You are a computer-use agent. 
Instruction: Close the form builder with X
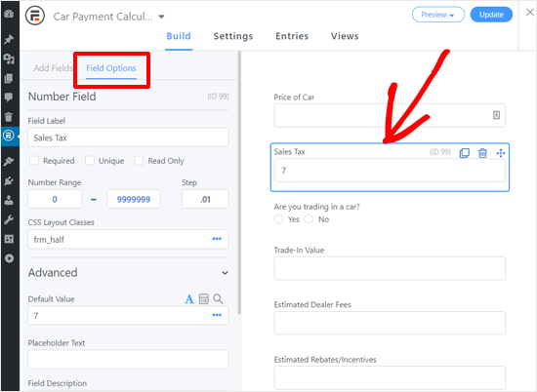[530, 13]
